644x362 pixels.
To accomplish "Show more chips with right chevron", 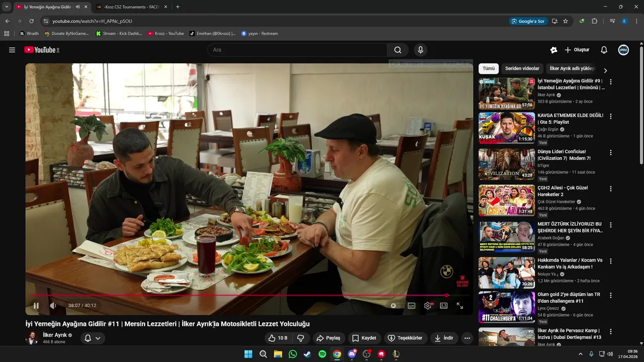I will click(x=605, y=70).
